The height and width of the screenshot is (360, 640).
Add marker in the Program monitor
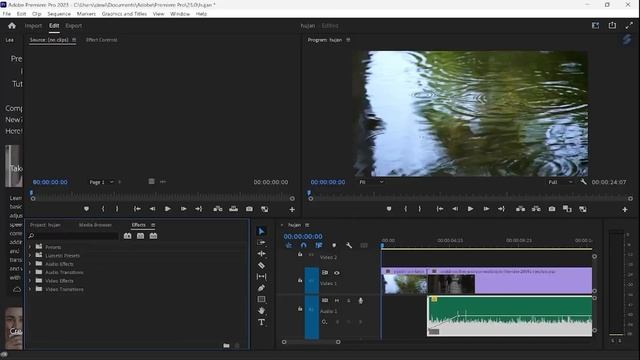389,209
